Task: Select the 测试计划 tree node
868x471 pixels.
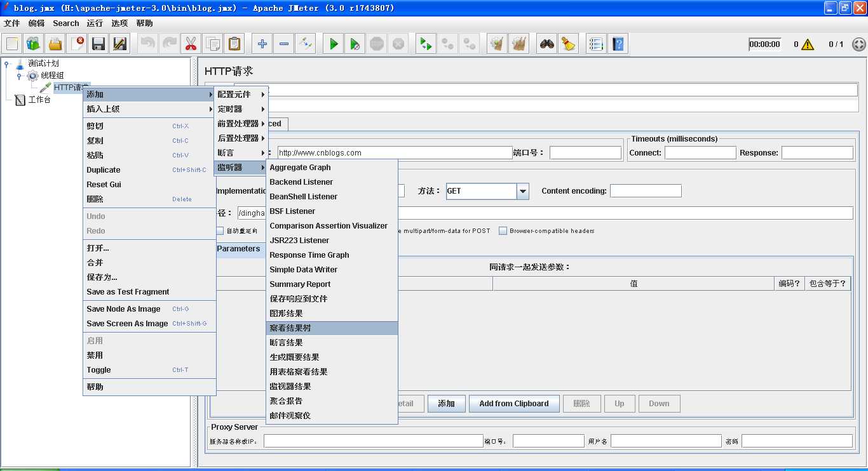Action: (x=43, y=63)
